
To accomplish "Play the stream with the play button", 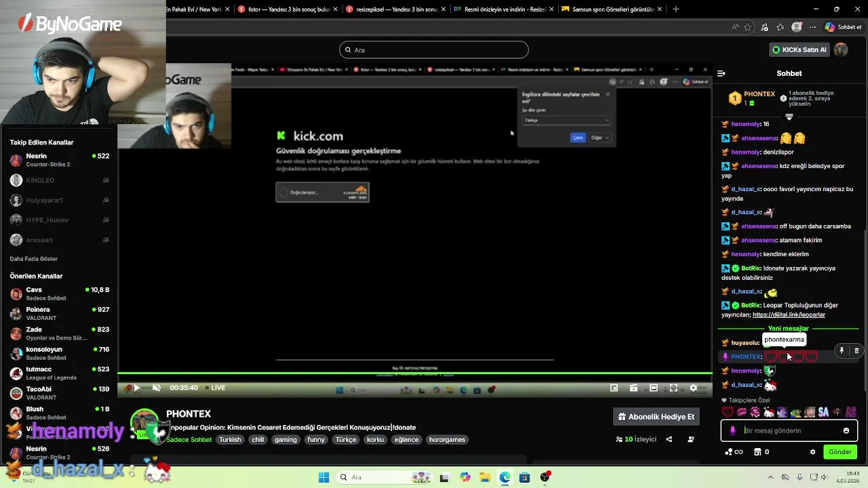I will click(136, 388).
